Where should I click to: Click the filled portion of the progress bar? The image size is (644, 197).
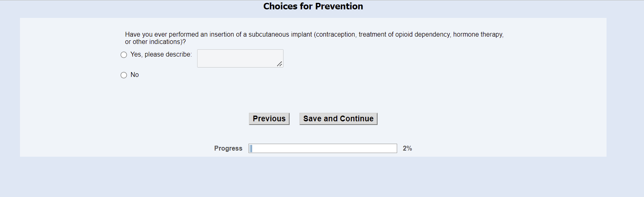coord(251,149)
